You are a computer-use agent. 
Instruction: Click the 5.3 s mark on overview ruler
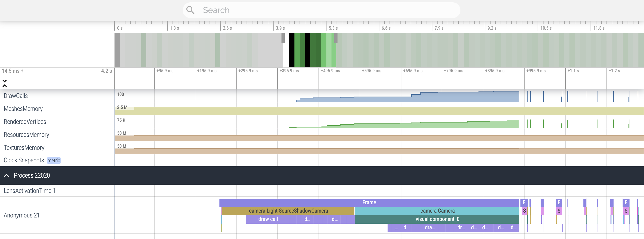pos(333,28)
